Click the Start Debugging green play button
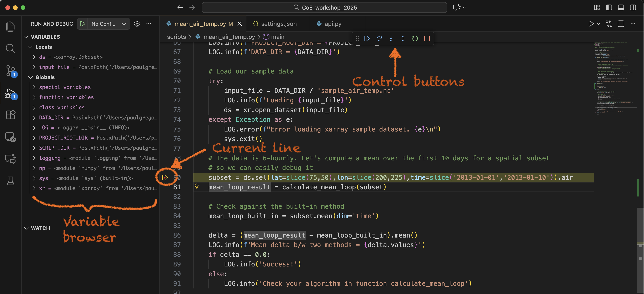Image resolution: width=644 pixels, height=294 pixels. [82, 24]
